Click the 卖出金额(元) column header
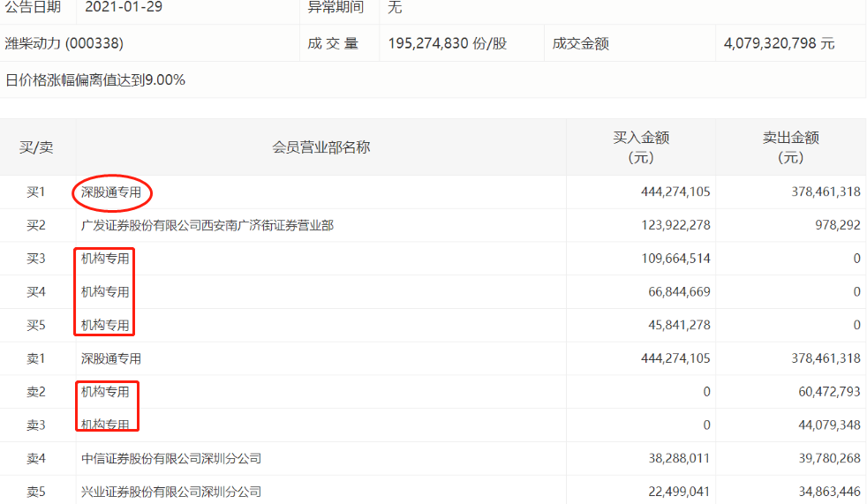 click(790, 147)
